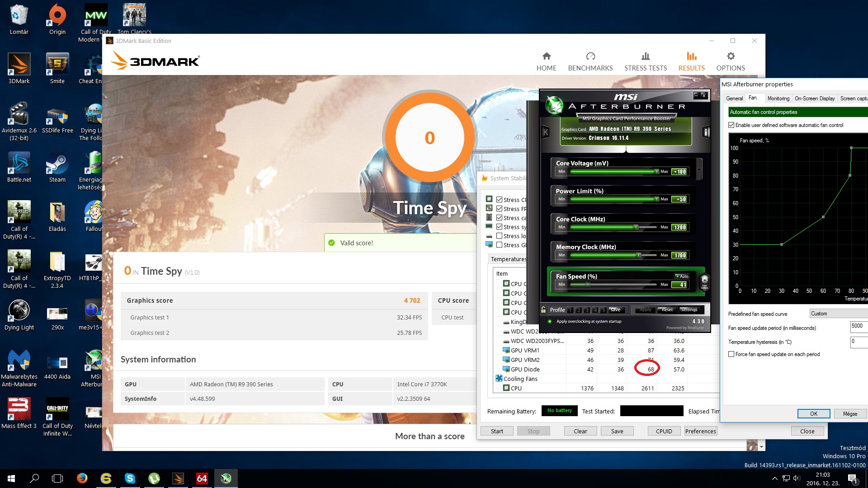
Task: Go to STRESS TESTS in 3DMark
Action: 645,62
